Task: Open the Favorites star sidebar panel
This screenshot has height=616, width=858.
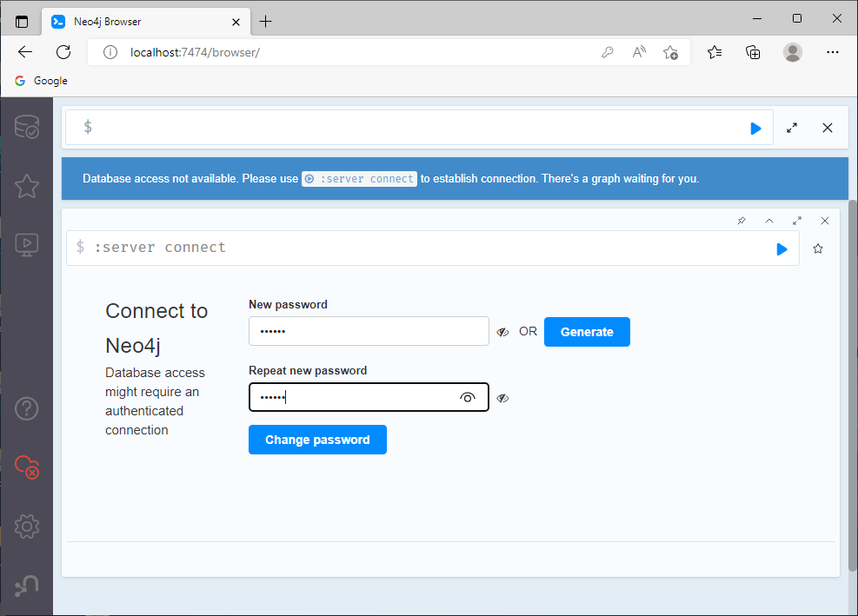Action: coord(26,186)
